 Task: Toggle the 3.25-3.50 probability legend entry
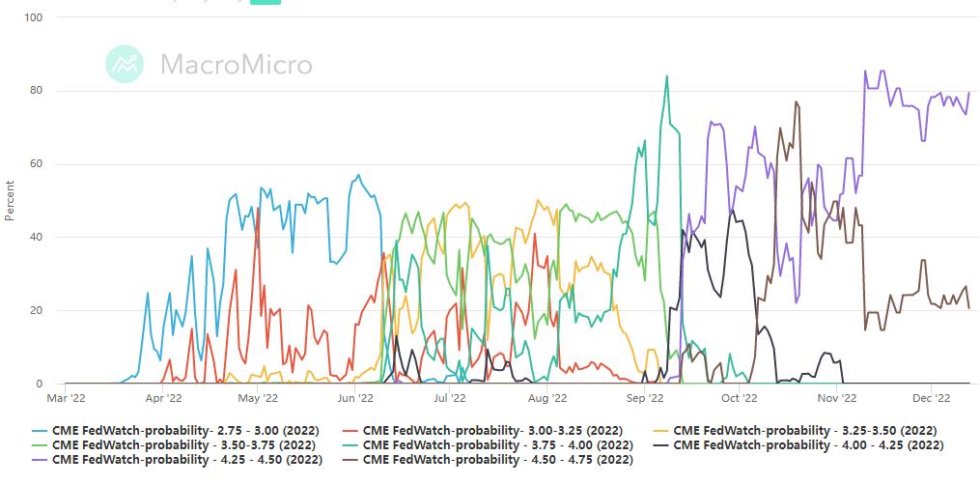tap(805, 430)
